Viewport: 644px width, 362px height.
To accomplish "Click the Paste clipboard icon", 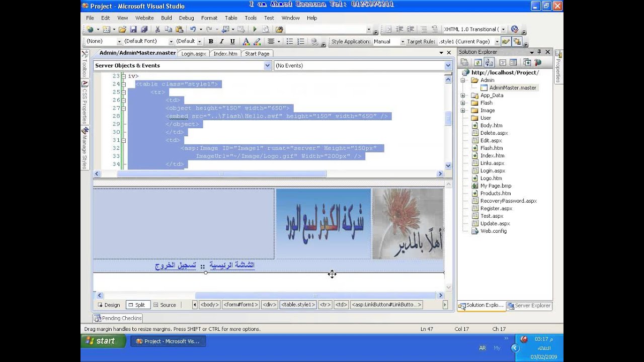I will (179, 30).
